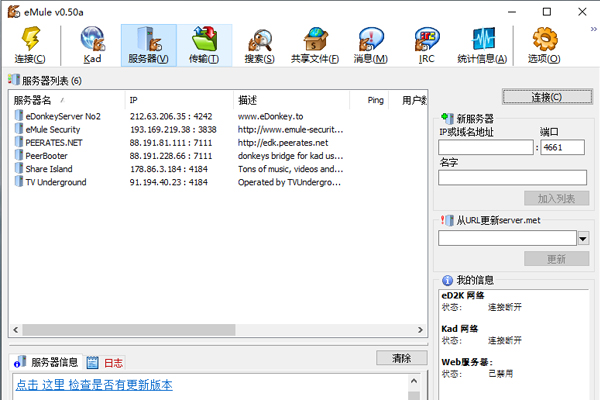Click the new server (新服务器) icon

click(447, 118)
